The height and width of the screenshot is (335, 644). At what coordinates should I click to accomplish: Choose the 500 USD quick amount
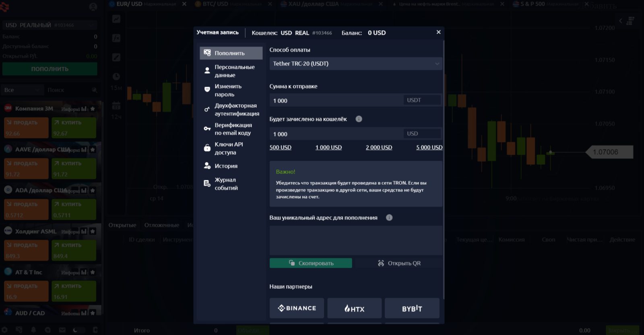tap(281, 147)
